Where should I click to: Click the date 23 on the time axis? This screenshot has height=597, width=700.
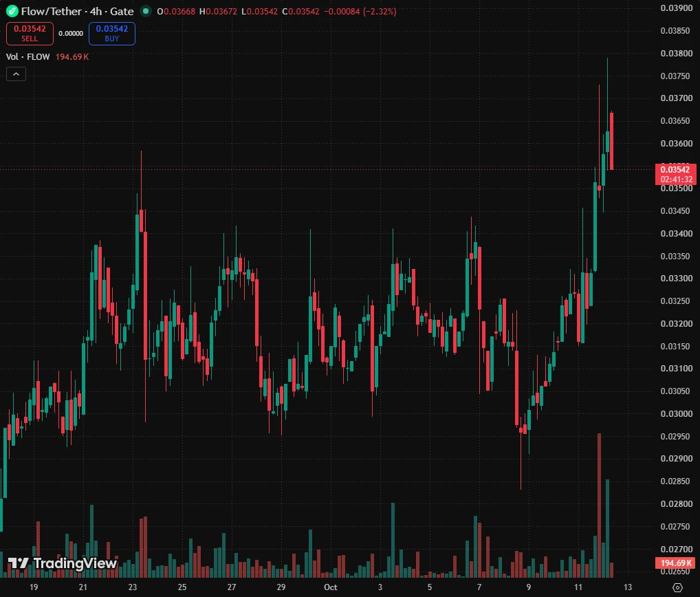tap(133, 587)
